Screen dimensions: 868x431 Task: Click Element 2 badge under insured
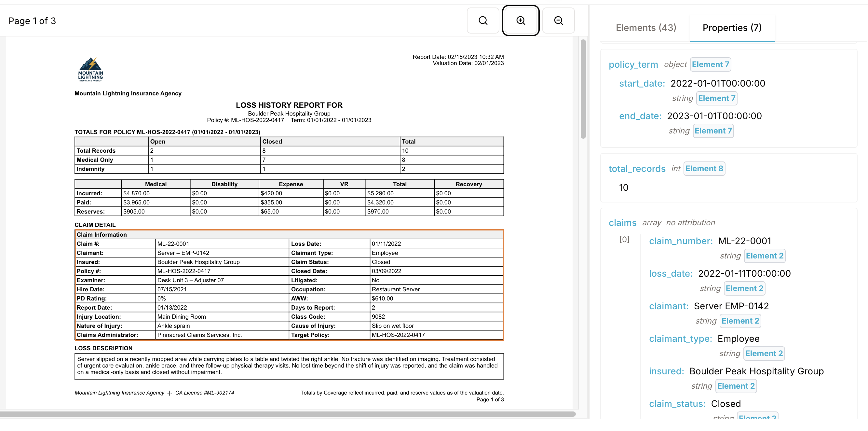736,386
